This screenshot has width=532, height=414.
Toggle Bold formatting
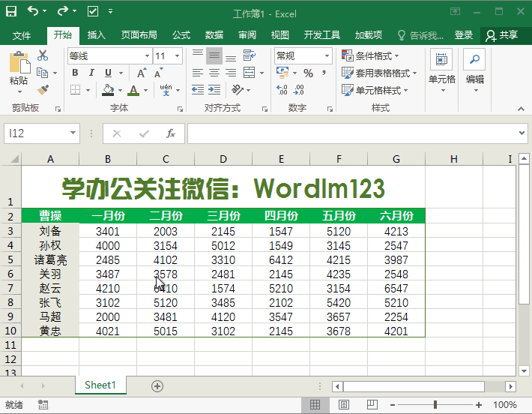coord(75,73)
